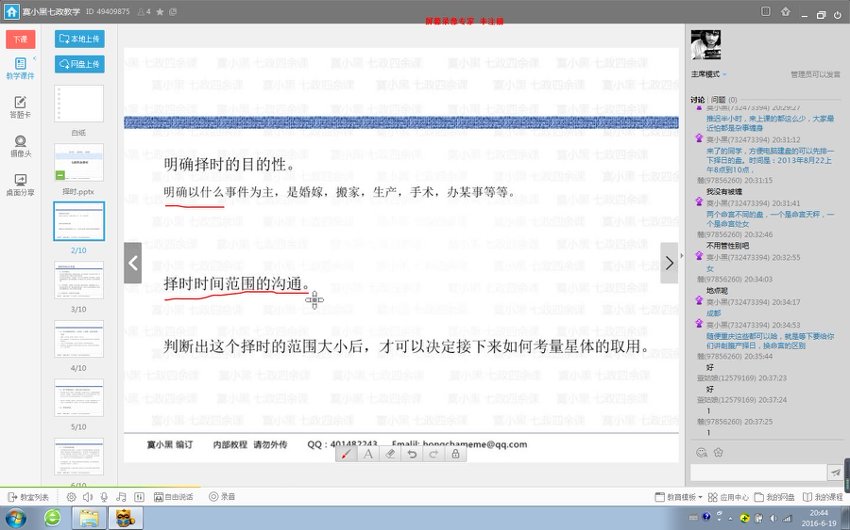Open the audio mixer sliders icon
Screen dimensions: 850x530
coord(139,497)
